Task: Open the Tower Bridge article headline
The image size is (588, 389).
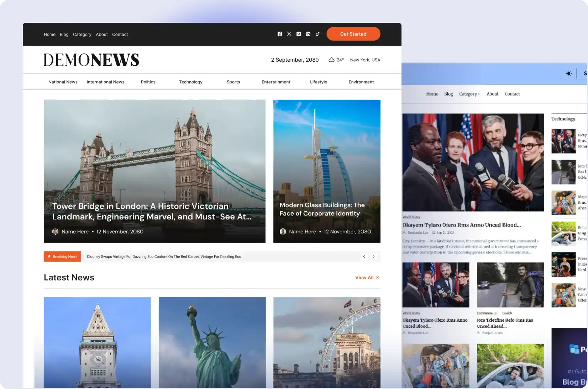Action: tap(152, 211)
